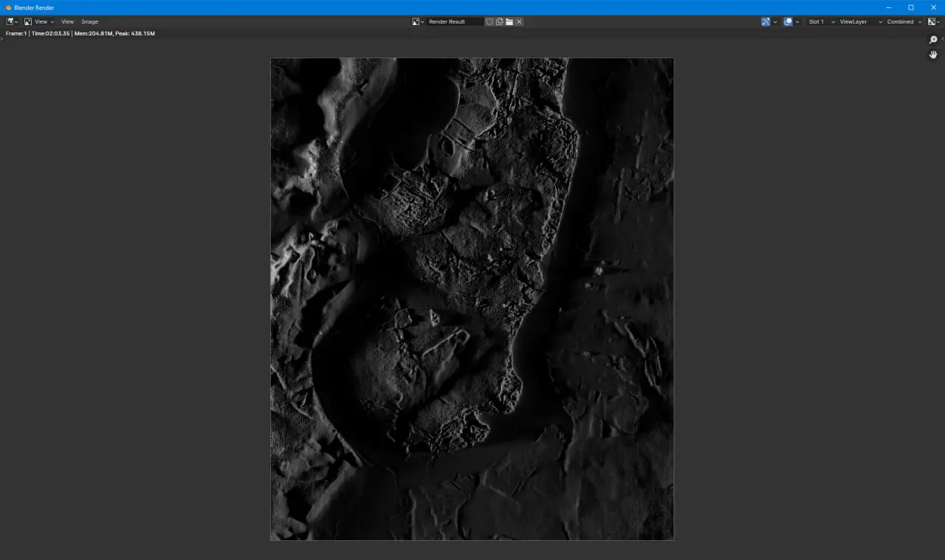Open the View mode selector dropdown

39,21
